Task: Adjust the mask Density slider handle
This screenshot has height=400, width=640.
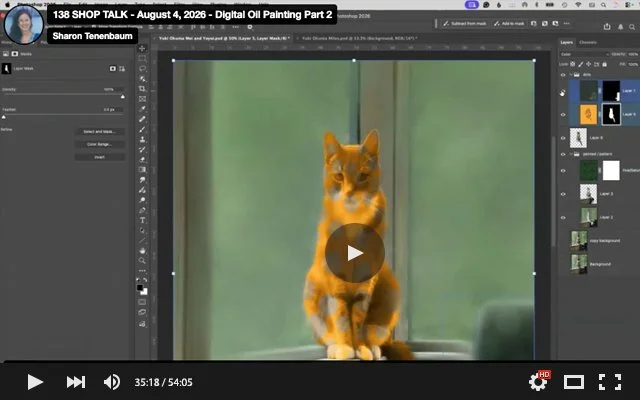Action: point(122,97)
